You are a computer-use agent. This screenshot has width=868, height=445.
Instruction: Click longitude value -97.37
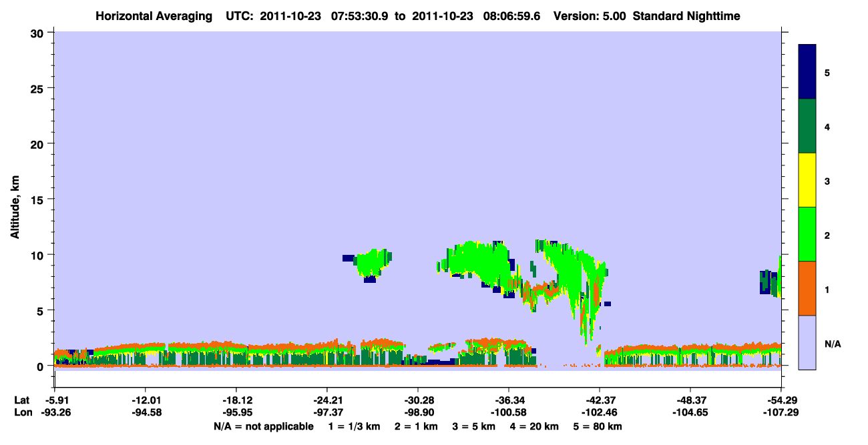click(x=327, y=413)
